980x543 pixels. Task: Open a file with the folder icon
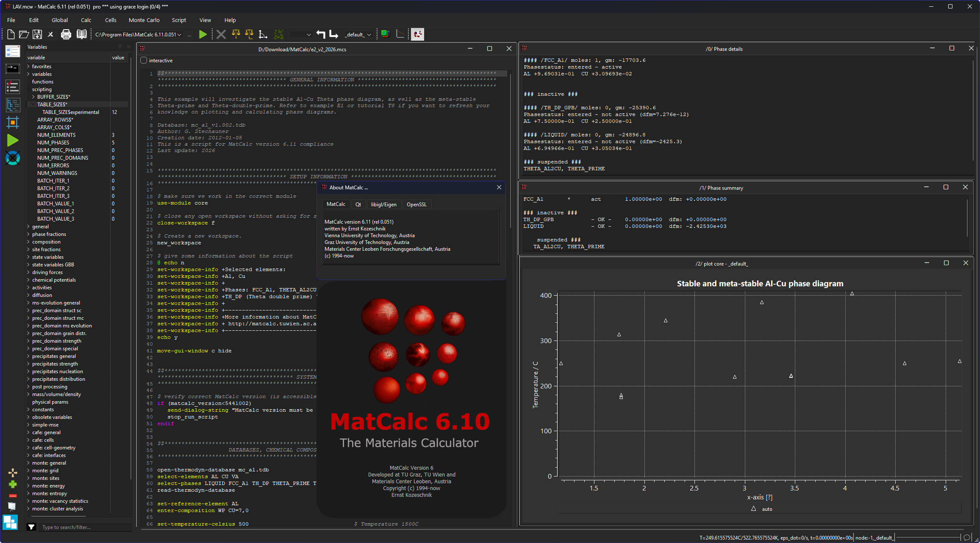pyautogui.click(x=24, y=34)
